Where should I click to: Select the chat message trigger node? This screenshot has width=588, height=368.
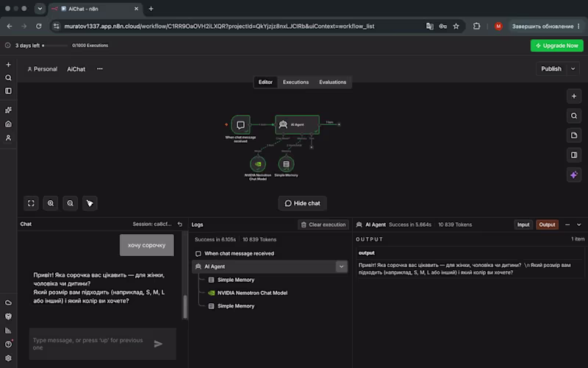[x=240, y=124]
